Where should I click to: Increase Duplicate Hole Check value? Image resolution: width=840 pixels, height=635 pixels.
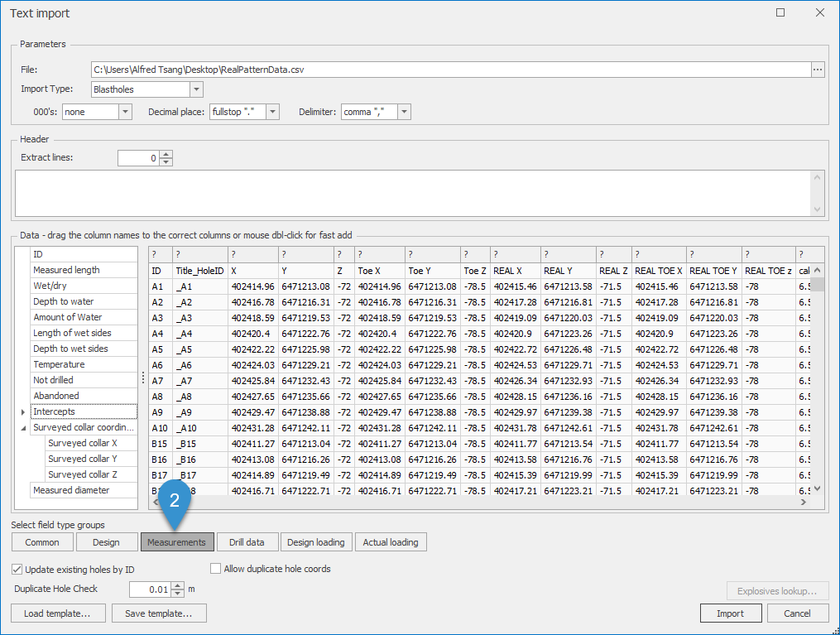tap(178, 585)
